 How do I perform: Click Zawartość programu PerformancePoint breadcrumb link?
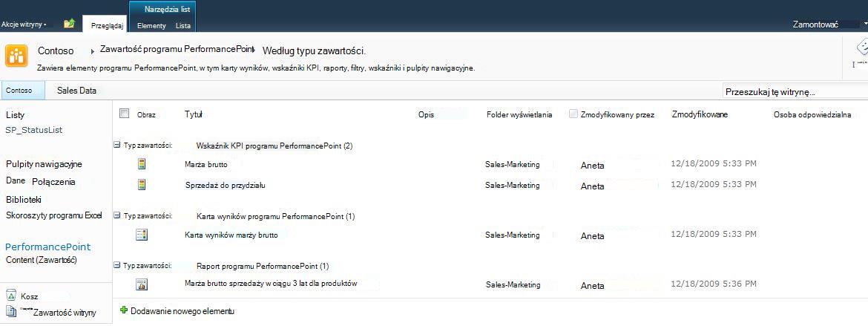coord(177,49)
